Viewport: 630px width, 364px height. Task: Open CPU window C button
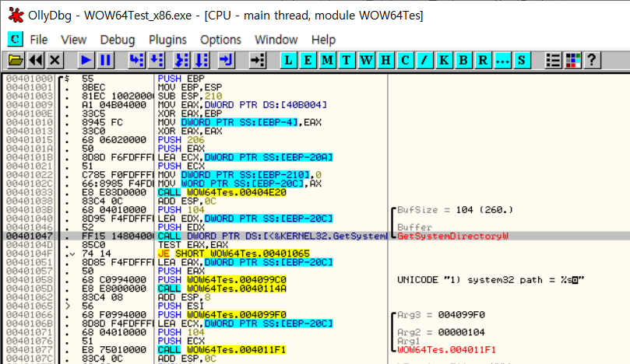click(x=405, y=60)
